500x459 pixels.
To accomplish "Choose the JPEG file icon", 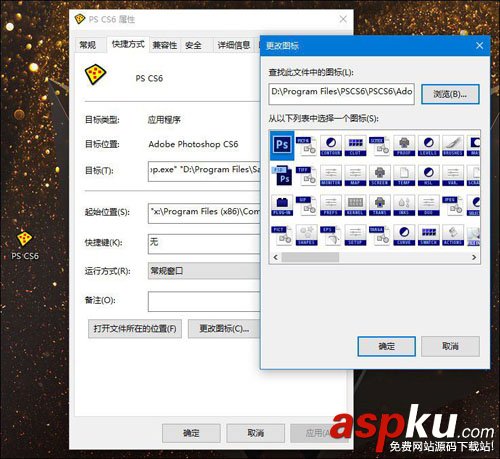I will pos(453,205).
